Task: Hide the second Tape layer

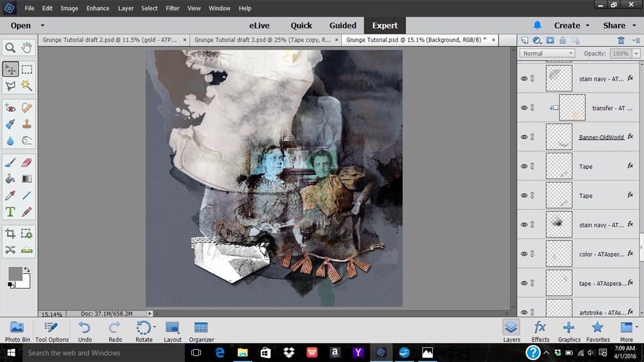Action: coord(524,195)
